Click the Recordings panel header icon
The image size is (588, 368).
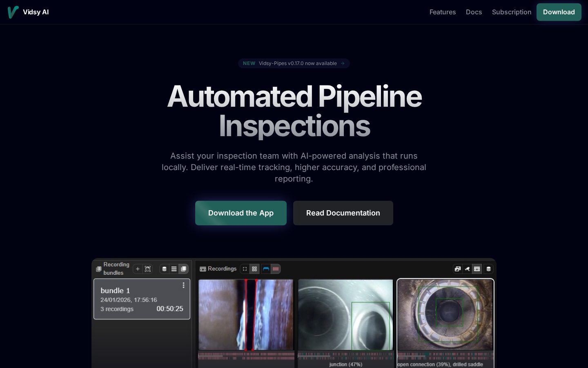(x=203, y=269)
